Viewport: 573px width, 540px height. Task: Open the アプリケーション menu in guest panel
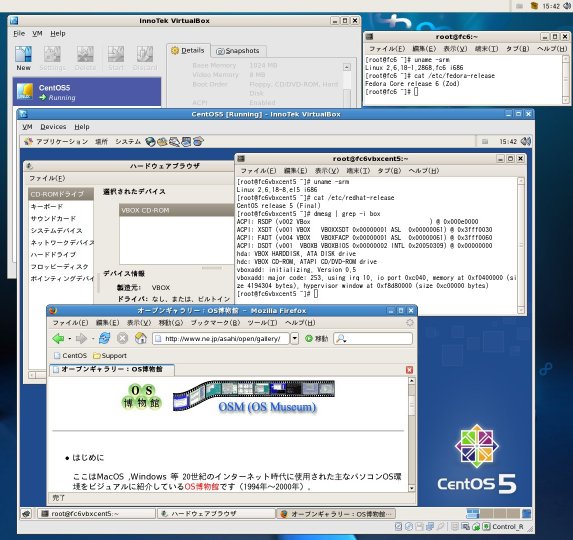pos(57,141)
